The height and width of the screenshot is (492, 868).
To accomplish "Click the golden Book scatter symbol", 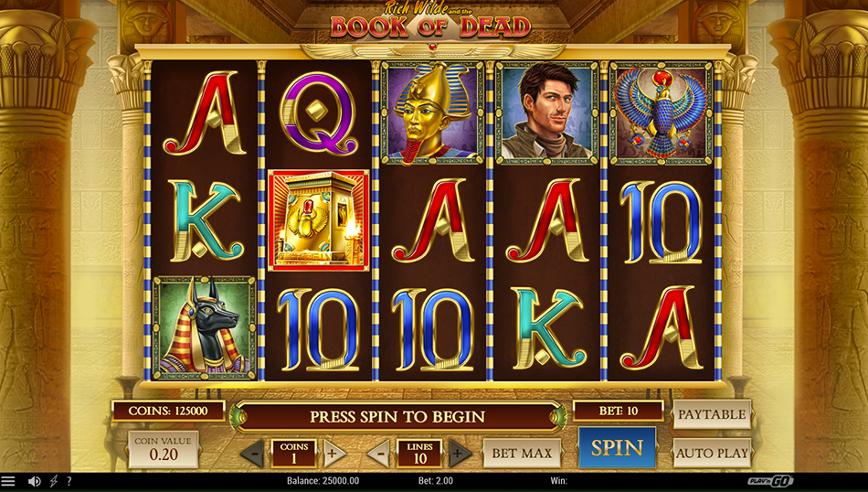I will click(318, 220).
